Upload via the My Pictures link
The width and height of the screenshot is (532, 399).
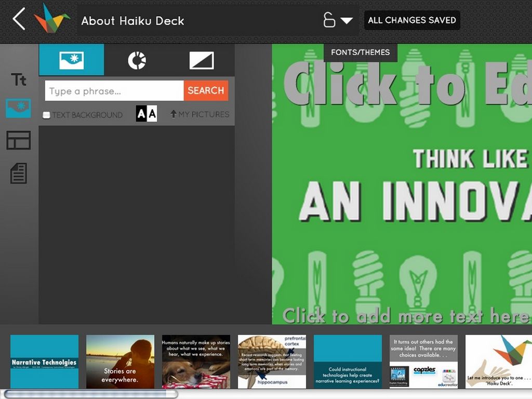coord(199,114)
